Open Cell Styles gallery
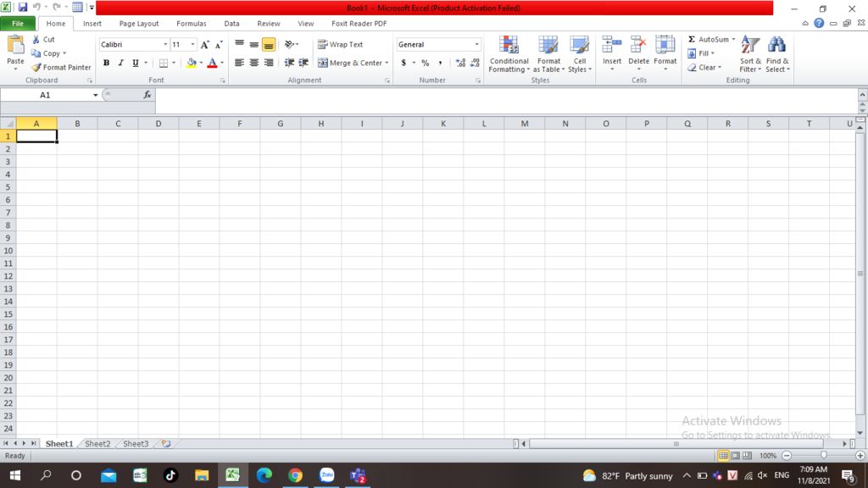 (580, 53)
